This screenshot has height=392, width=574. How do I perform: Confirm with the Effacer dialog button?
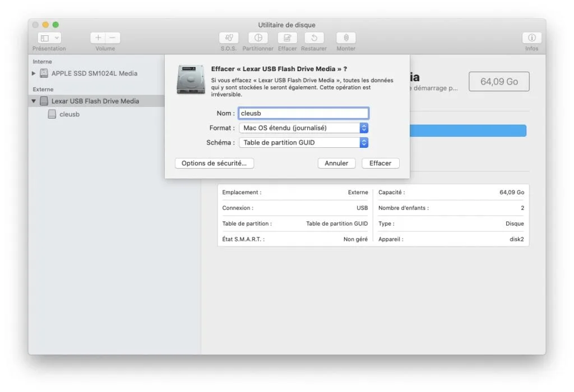click(381, 163)
